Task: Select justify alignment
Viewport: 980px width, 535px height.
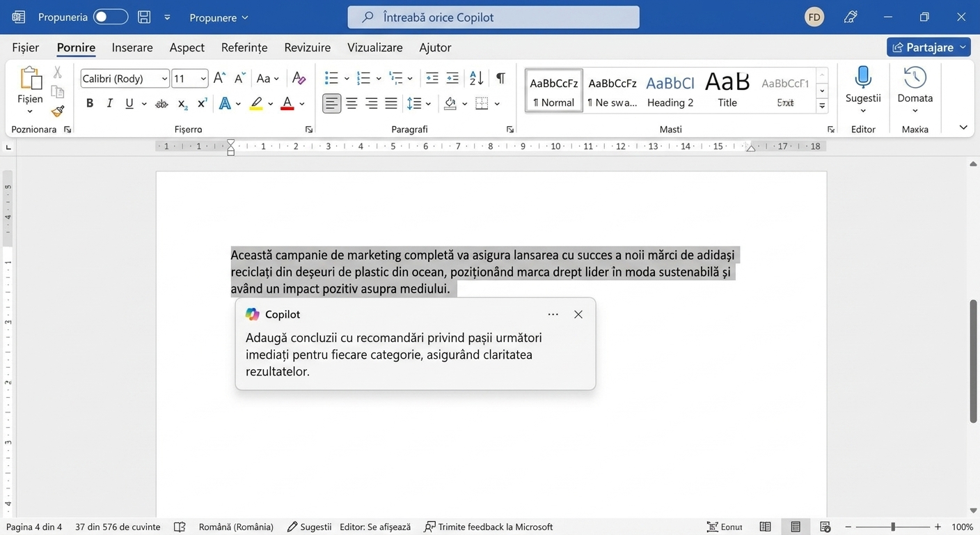Action: coord(391,104)
